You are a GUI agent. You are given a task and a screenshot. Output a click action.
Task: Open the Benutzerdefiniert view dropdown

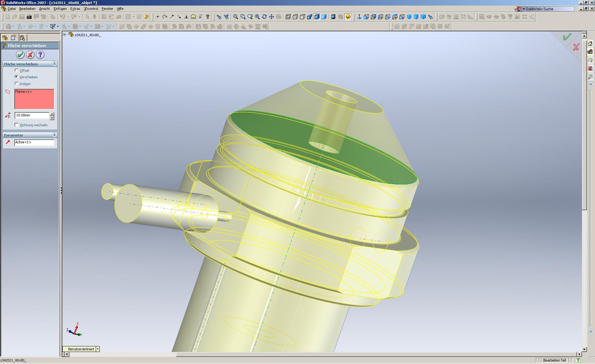coord(98,349)
